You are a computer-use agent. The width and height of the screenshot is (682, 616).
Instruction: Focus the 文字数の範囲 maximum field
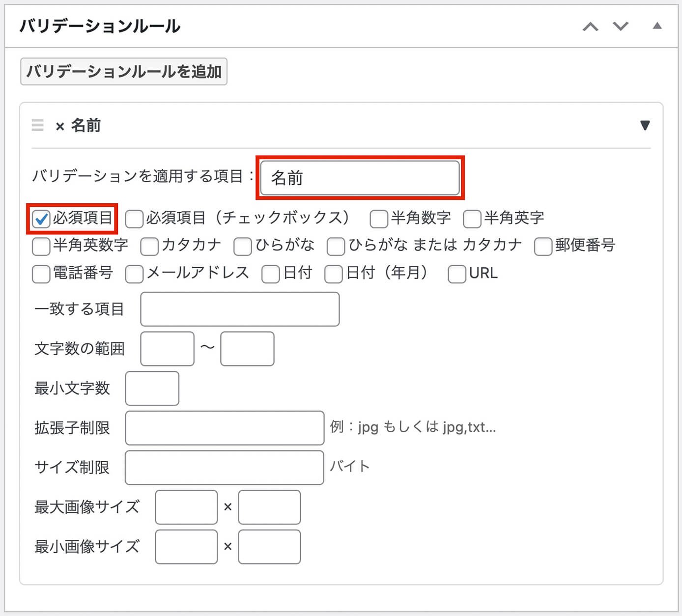(247, 349)
